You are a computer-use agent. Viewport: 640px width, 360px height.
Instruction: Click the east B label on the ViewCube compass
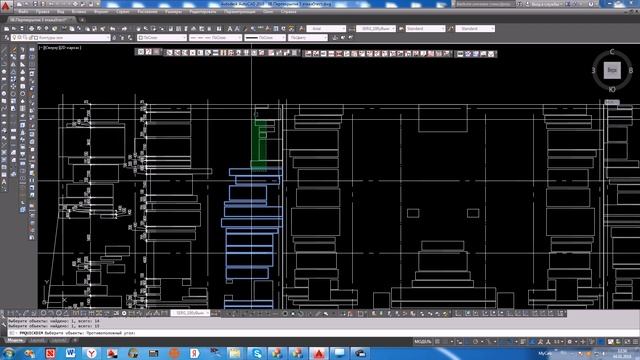[x=631, y=71]
